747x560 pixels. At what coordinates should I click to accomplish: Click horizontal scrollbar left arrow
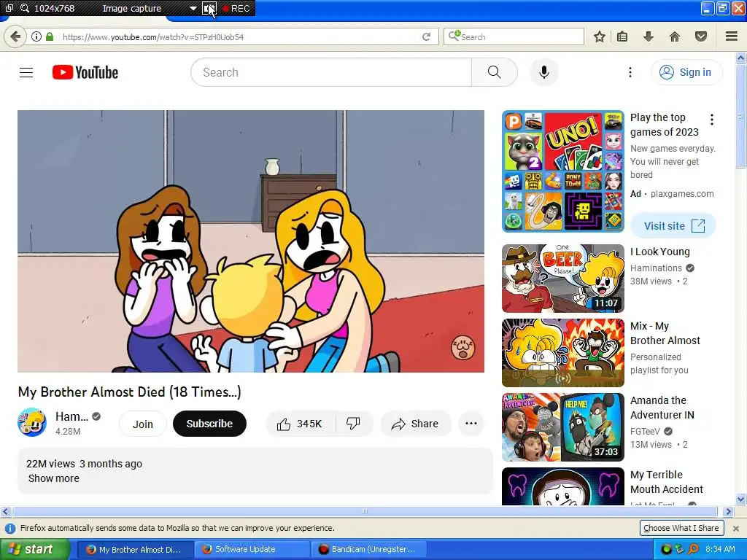(6, 511)
